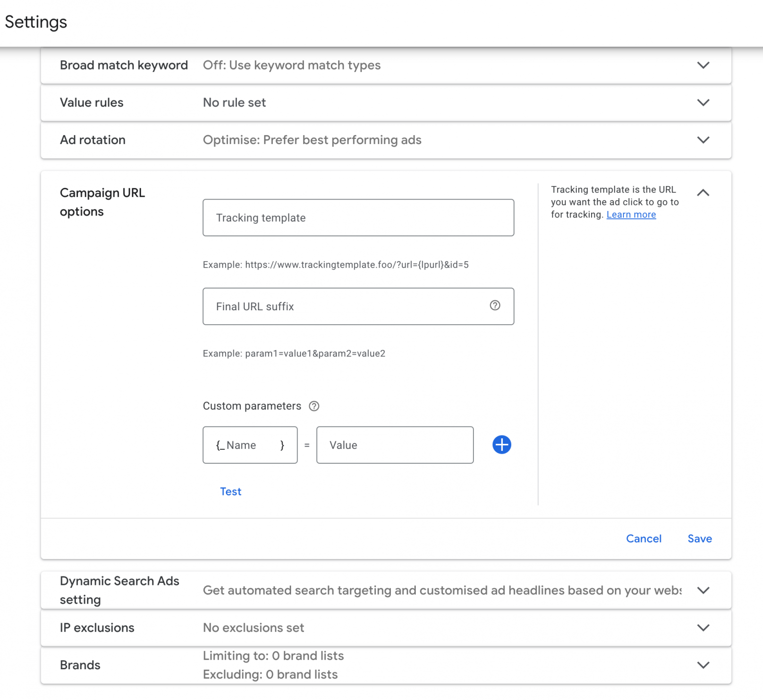Expand the Ad rotation section
The width and height of the screenshot is (763, 700).
pyautogui.click(x=703, y=140)
